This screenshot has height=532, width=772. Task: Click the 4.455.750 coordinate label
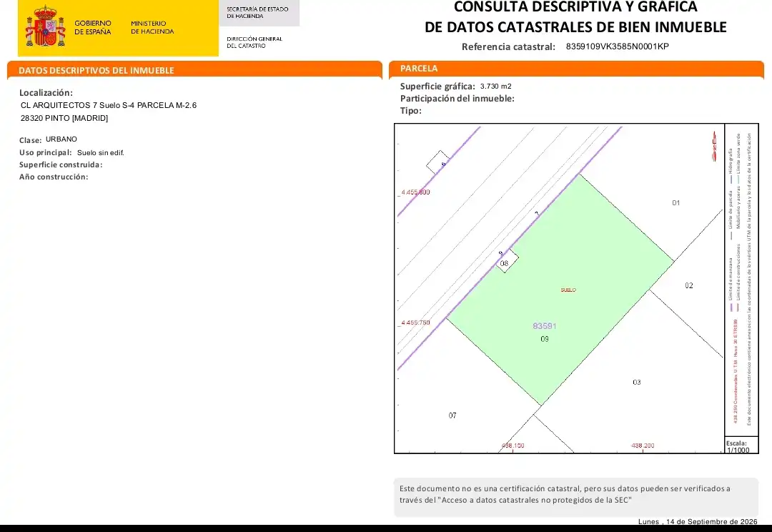pyautogui.click(x=415, y=322)
